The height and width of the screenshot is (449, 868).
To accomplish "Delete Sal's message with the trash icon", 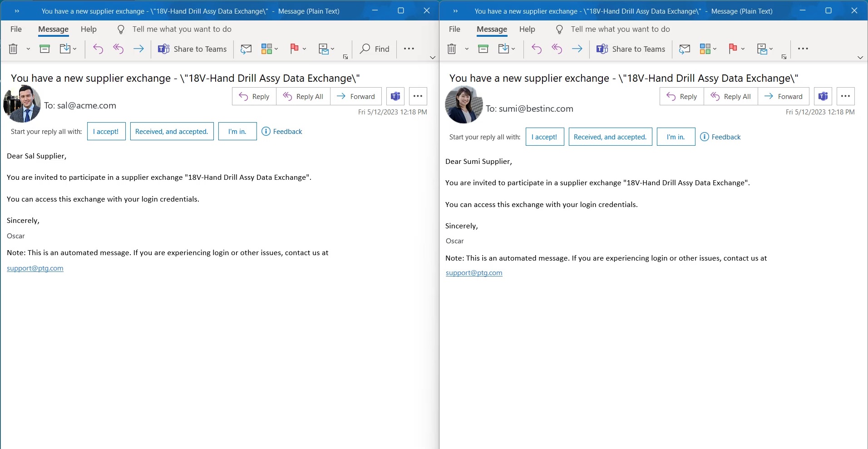I will pos(13,49).
